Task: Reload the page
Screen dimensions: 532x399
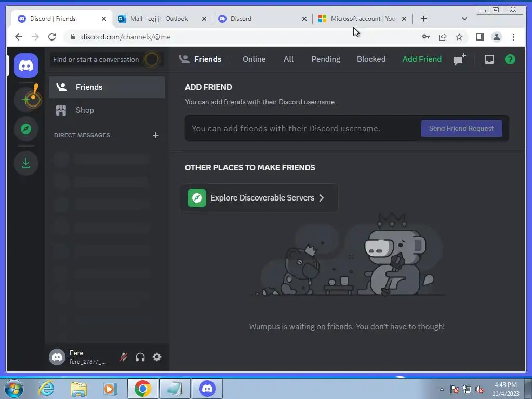Action: (x=52, y=37)
